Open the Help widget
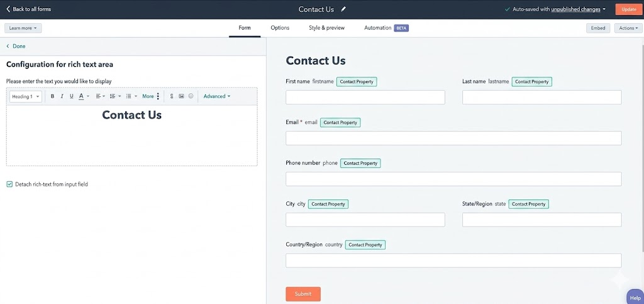644x304 pixels. [635, 298]
